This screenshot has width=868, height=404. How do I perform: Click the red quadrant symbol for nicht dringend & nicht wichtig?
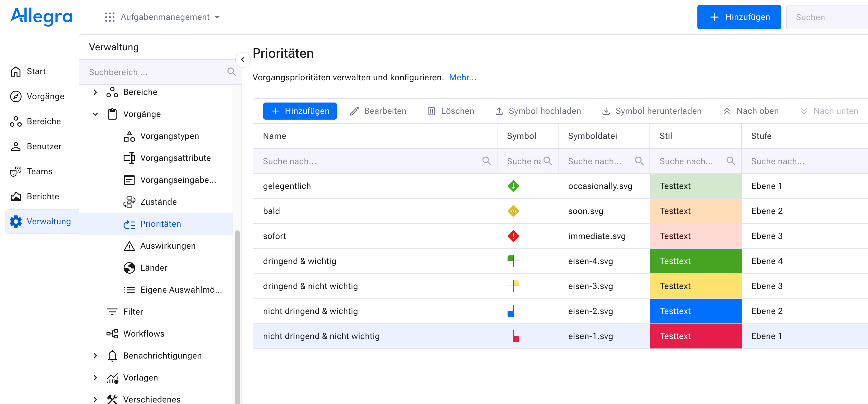click(x=513, y=336)
